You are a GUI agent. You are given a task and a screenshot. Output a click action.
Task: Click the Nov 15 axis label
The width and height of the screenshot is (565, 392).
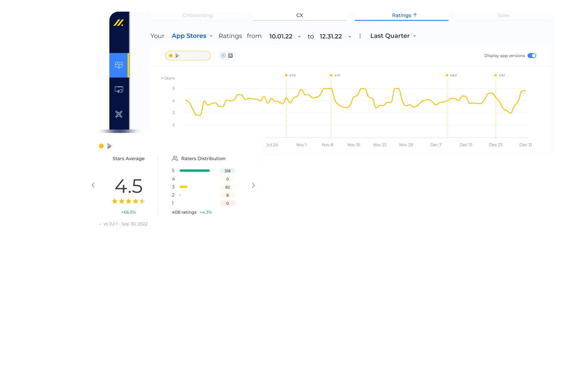(x=354, y=145)
